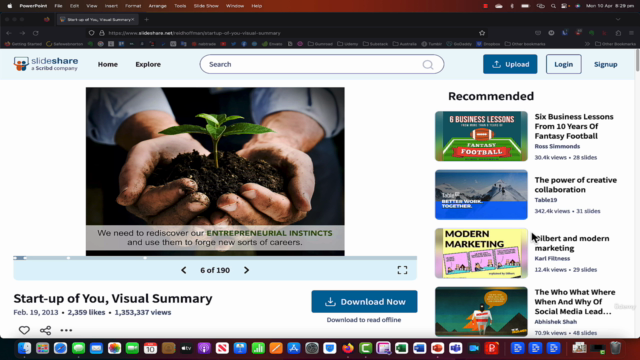Image resolution: width=640 pixels, height=360 pixels.
Task: Click the Login button
Action: pyautogui.click(x=564, y=64)
